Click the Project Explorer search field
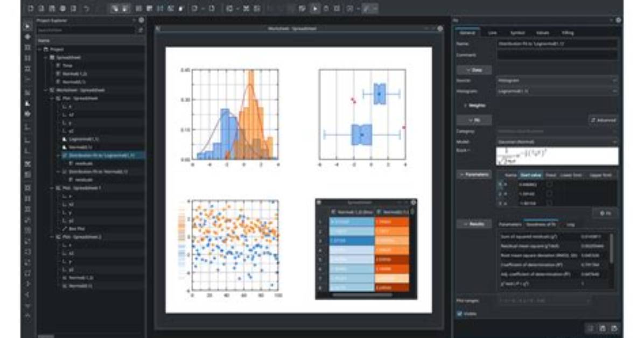This screenshot has height=338, width=644. coord(86,30)
